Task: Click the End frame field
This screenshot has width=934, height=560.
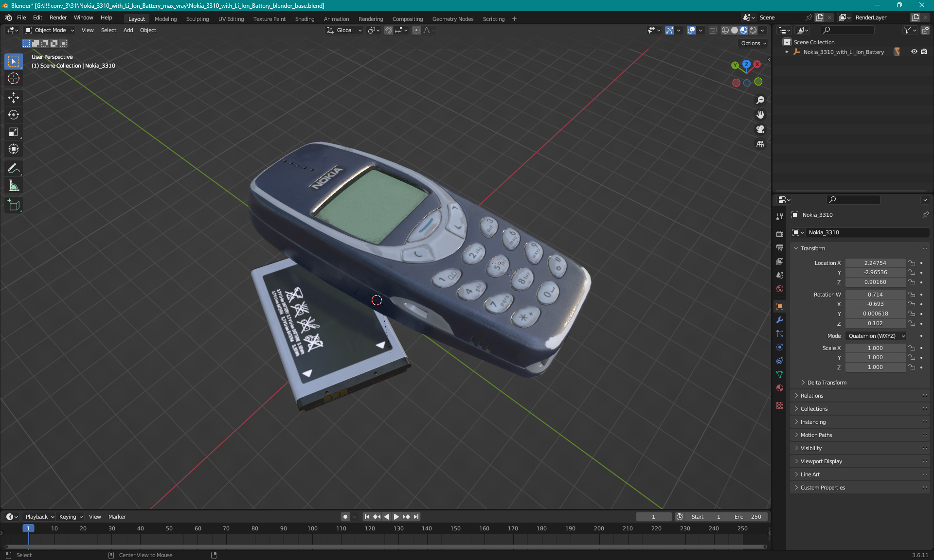Action: pos(749,517)
